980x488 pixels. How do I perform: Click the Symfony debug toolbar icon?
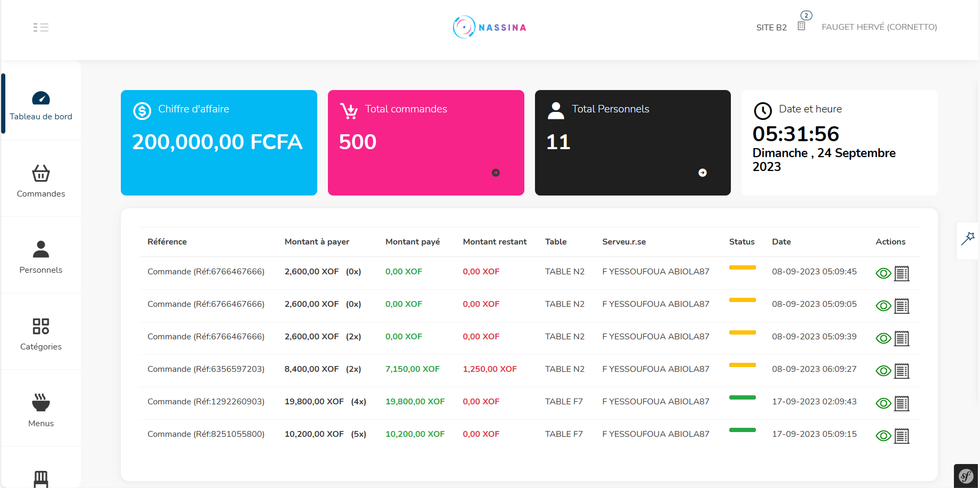[966, 476]
